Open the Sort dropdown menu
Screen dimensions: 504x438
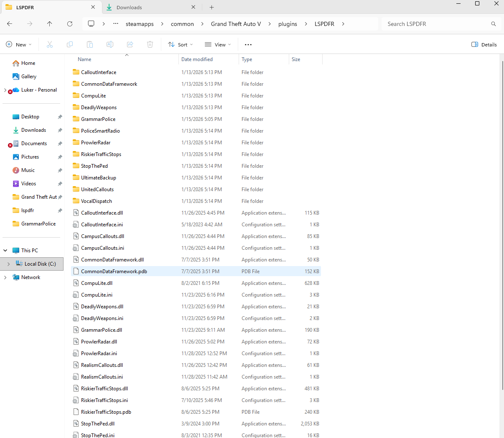click(180, 44)
